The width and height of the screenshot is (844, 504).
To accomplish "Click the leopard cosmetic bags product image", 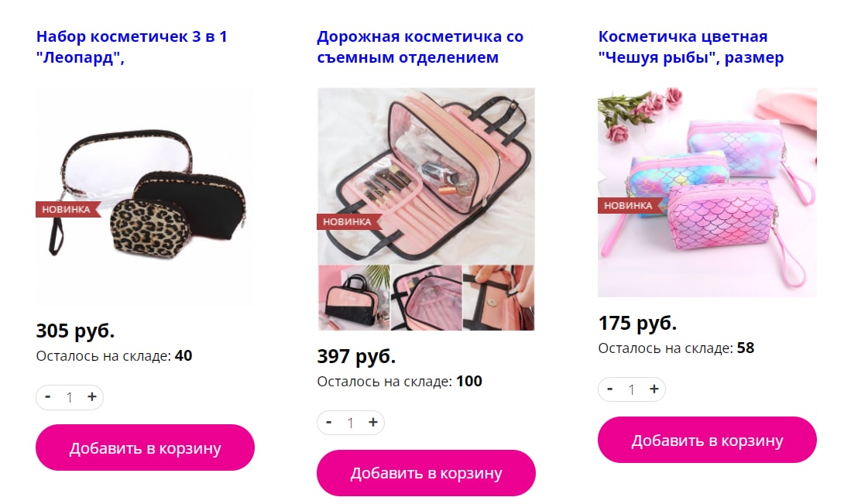I will coord(145,197).
